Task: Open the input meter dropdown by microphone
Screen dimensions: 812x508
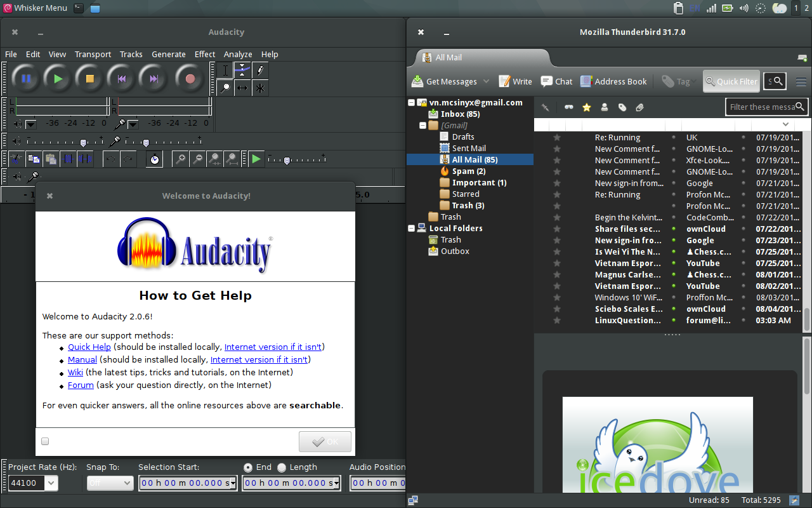Action: pyautogui.click(x=133, y=124)
